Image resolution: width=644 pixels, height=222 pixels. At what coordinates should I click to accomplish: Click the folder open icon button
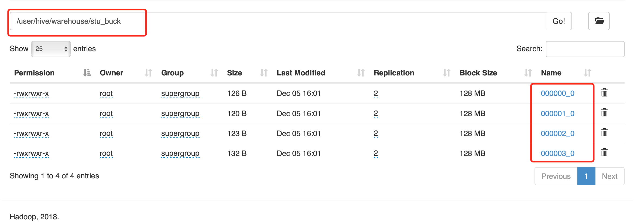[x=599, y=21]
